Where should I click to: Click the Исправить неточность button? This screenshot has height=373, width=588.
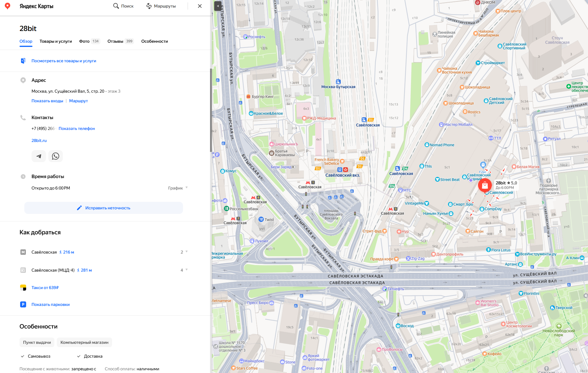coord(104,208)
